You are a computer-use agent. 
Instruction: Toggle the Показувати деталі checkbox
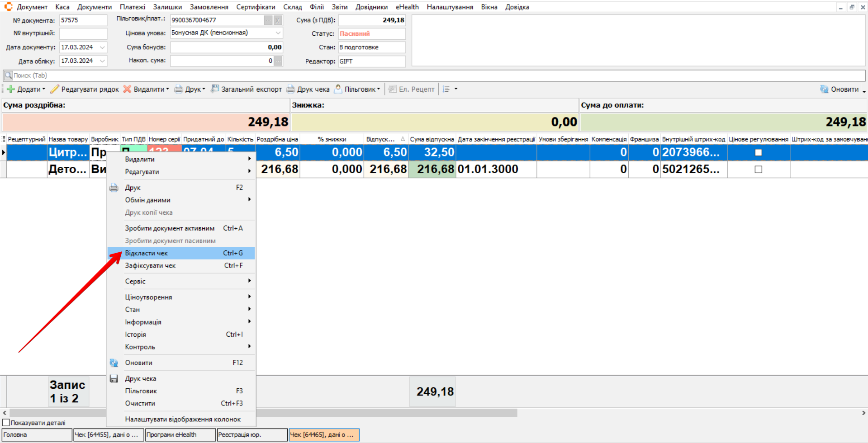point(6,423)
